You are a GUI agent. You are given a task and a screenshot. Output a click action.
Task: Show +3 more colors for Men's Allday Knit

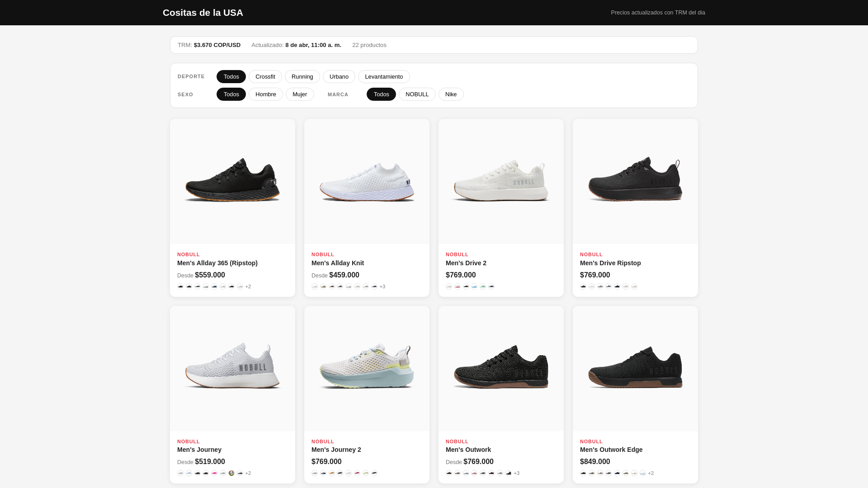coord(382,286)
